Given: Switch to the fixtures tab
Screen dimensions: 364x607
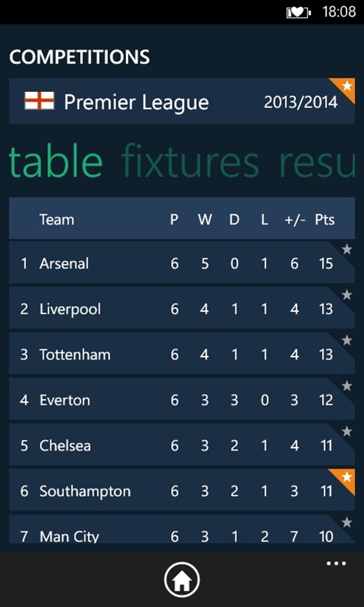Looking at the screenshot, I should click(191, 161).
